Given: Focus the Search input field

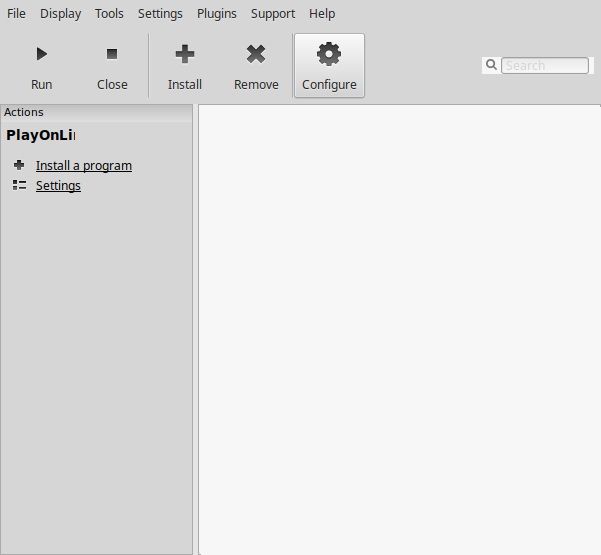Looking at the screenshot, I should [545, 66].
